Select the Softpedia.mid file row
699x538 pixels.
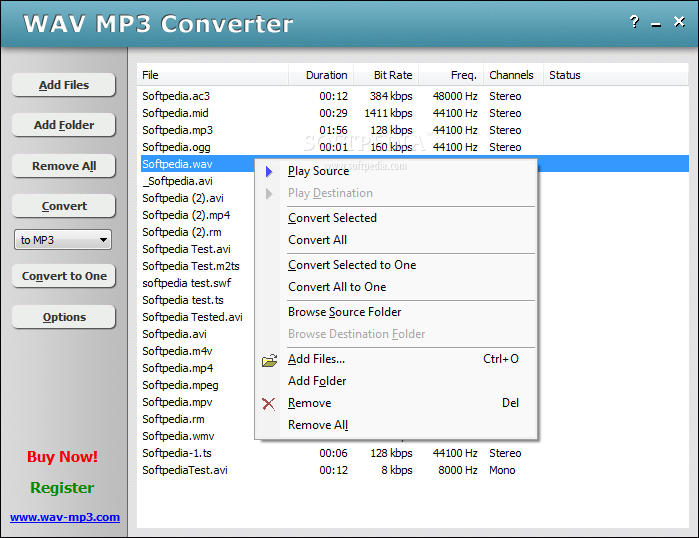415,113
